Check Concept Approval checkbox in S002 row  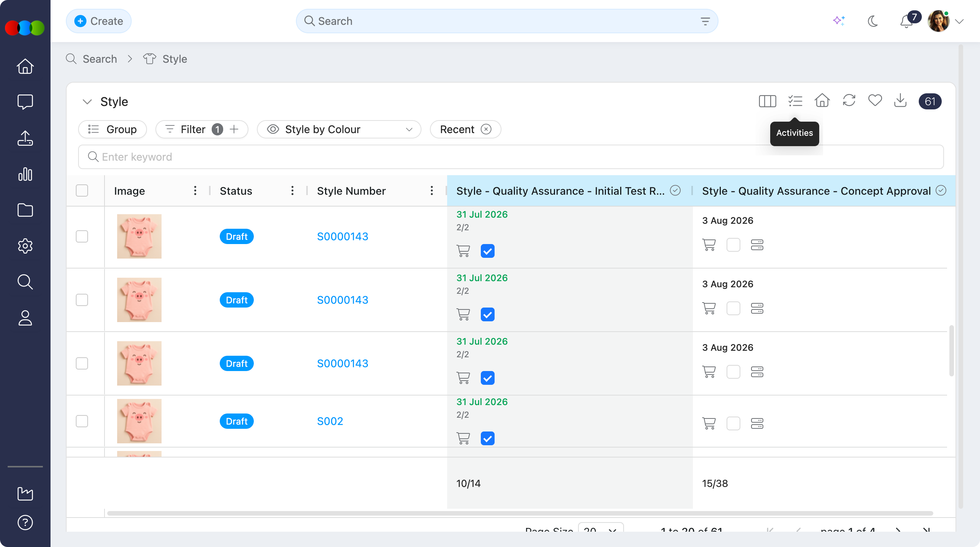[x=733, y=423]
